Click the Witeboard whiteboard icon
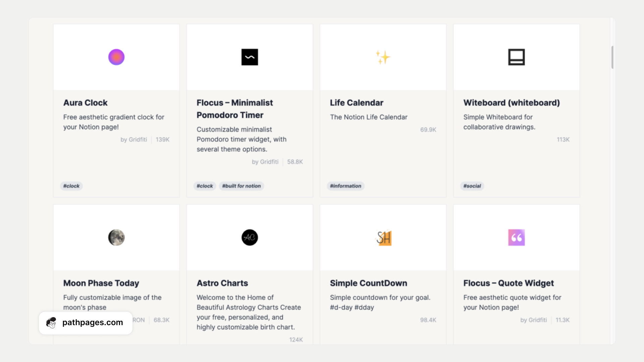This screenshot has width=644, height=362. 516,57
